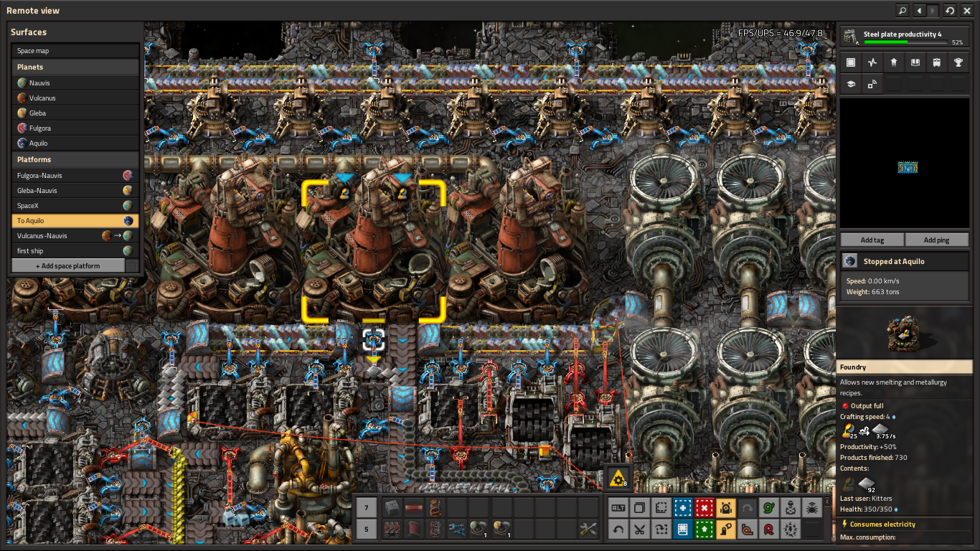Select the artillery targeting remote icon
This screenshot has width=980, height=551.
791,508
